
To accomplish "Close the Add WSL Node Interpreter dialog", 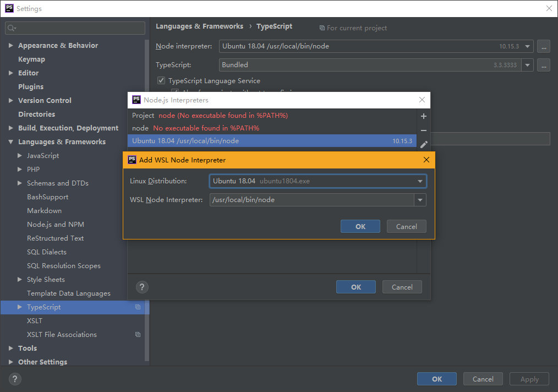I will click(x=426, y=160).
